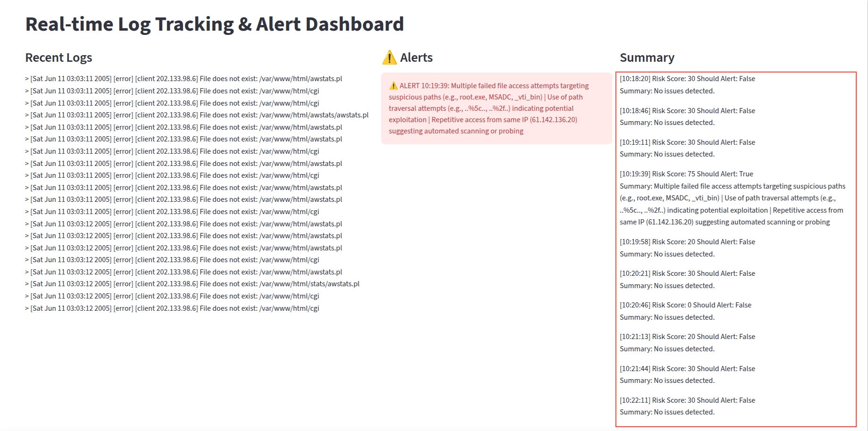Click the 10:20:21 summary entry
868x431 pixels.
click(x=687, y=274)
